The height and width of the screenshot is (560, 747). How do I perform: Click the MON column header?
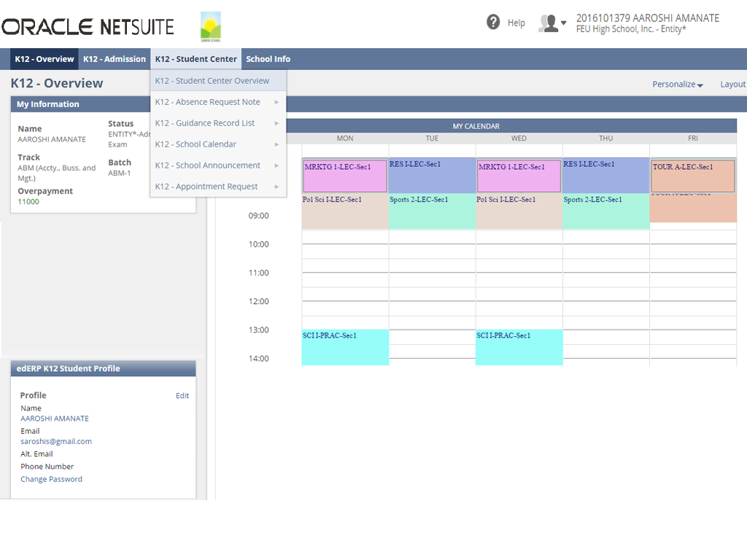(345, 138)
